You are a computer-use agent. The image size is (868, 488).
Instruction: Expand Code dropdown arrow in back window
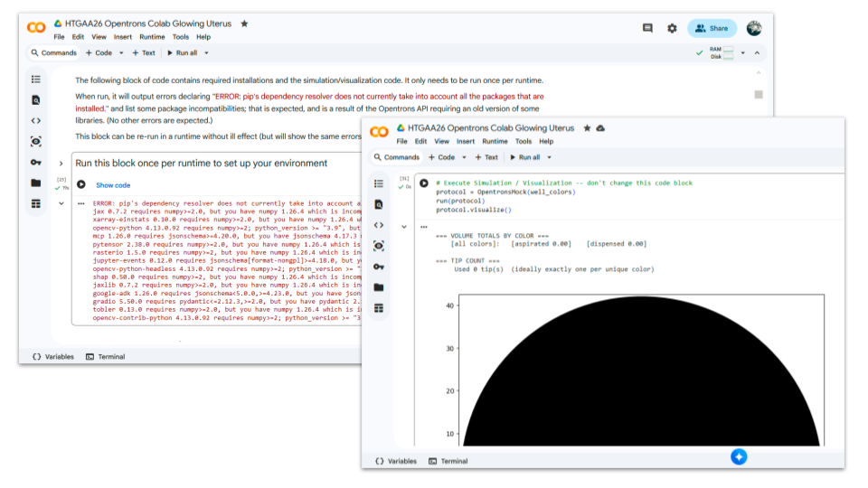coord(121,53)
